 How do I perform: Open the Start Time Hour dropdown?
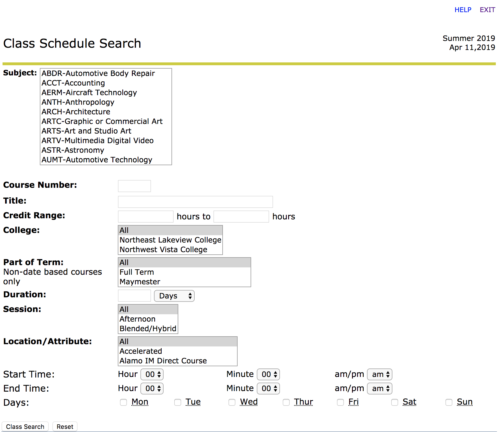pos(152,374)
